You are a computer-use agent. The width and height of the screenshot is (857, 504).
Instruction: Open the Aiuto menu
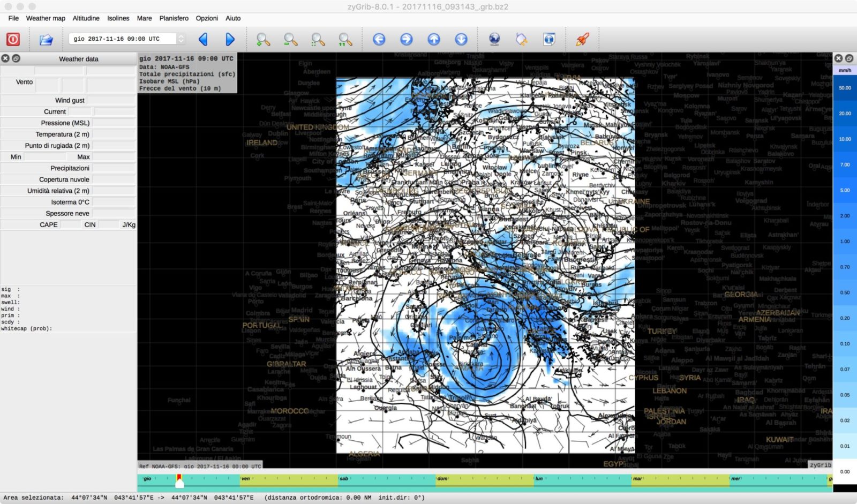coord(233,18)
